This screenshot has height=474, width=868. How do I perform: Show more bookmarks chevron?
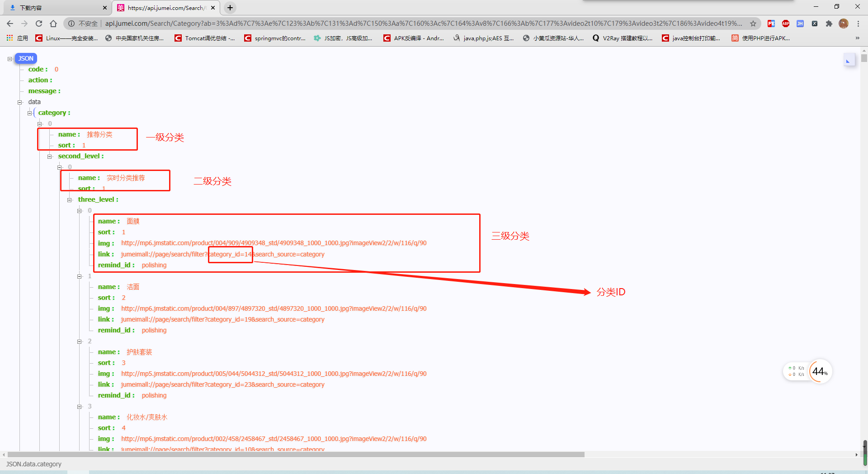coord(858,38)
